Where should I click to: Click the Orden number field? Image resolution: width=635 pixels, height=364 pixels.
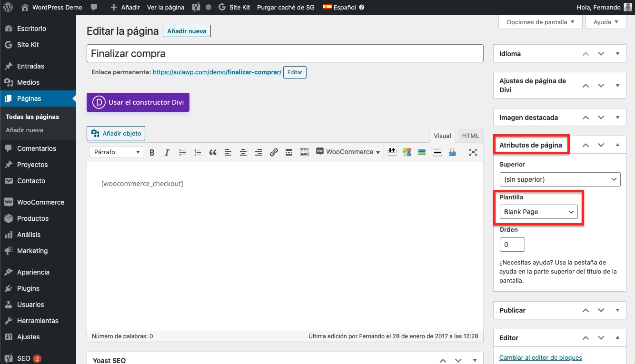(x=512, y=245)
